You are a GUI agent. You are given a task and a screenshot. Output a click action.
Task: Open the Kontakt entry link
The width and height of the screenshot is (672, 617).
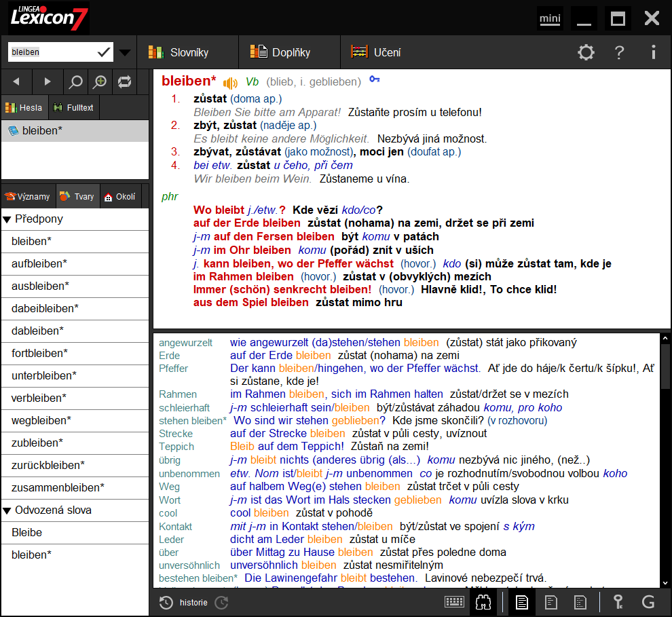pos(175,527)
